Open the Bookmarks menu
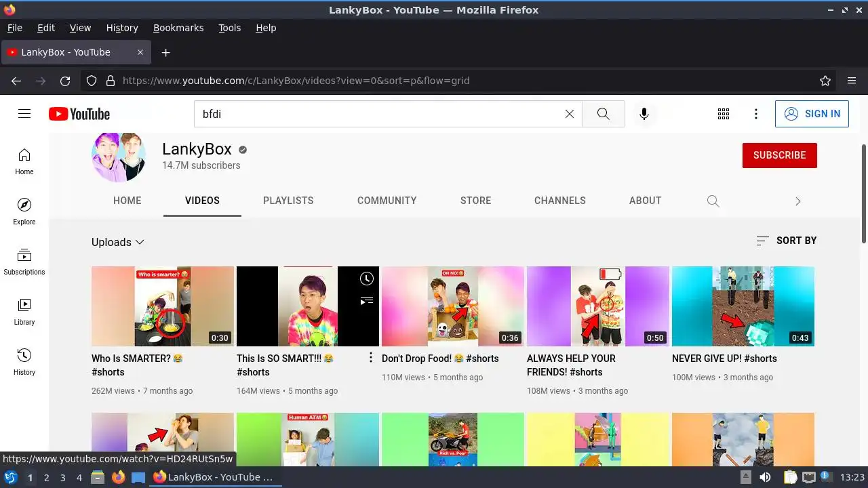 tap(178, 28)
